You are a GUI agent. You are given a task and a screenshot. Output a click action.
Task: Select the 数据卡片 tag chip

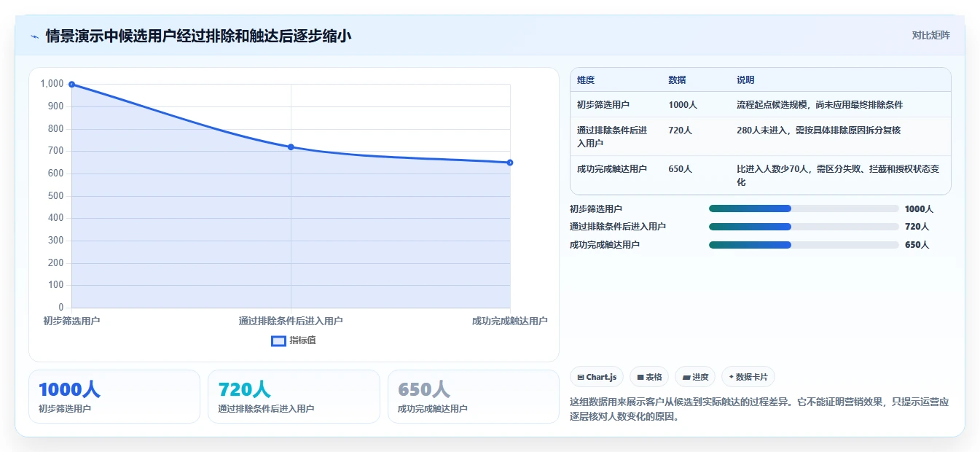(x=748, y=377)
